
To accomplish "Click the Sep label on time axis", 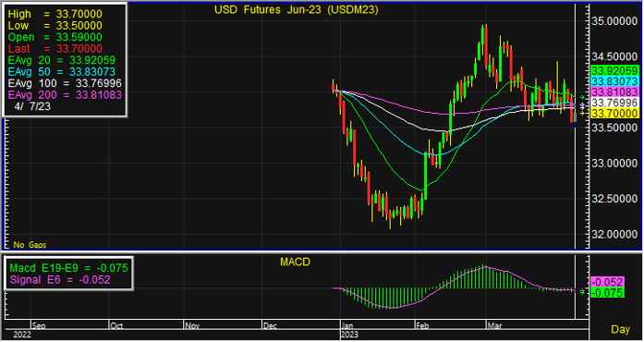I will coord(39,325).
